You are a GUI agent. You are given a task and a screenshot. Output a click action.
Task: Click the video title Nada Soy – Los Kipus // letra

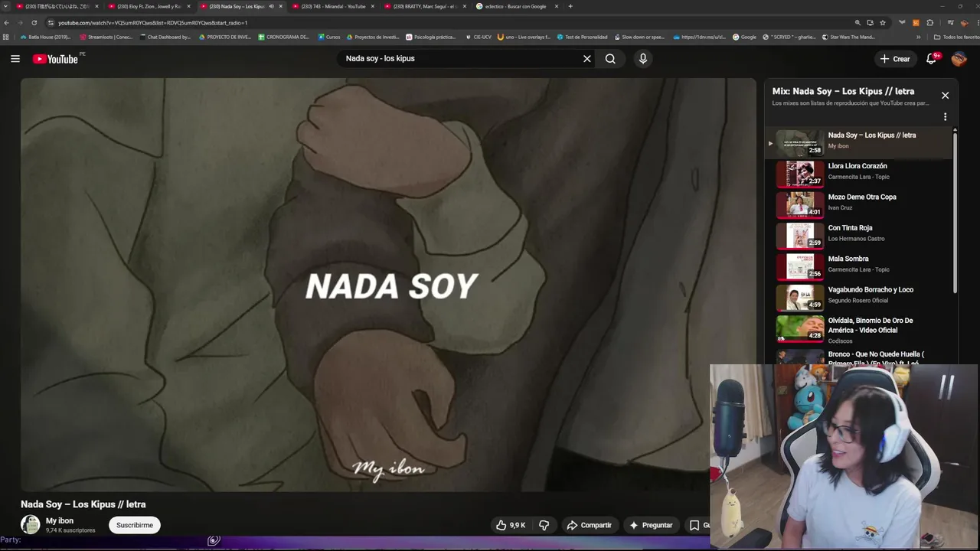(x=83, y=504)
